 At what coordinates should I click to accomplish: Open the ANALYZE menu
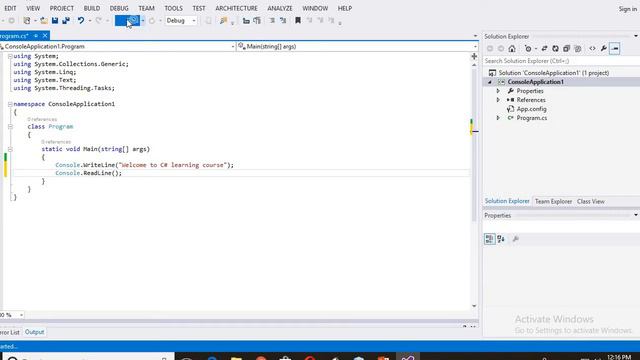point(280,8)
